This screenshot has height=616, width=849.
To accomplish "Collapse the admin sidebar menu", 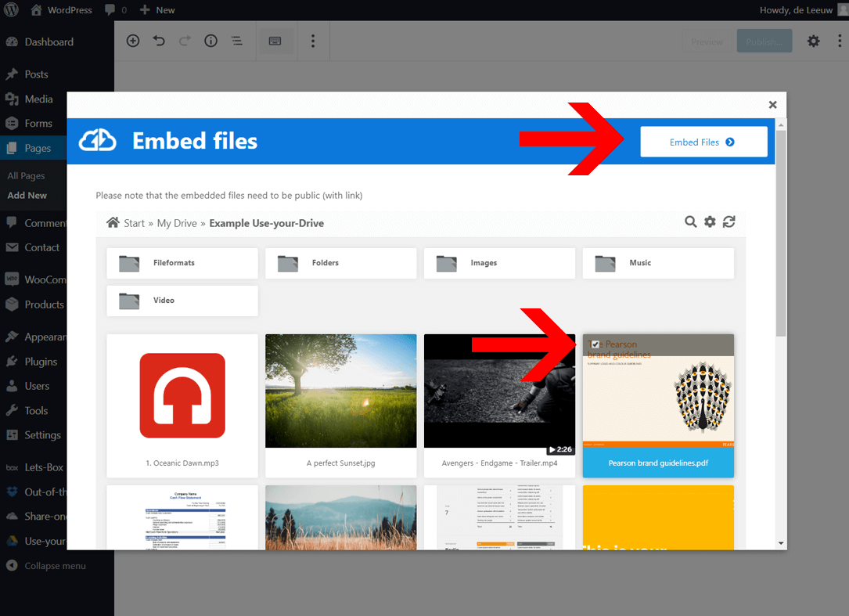I will 46,566.
